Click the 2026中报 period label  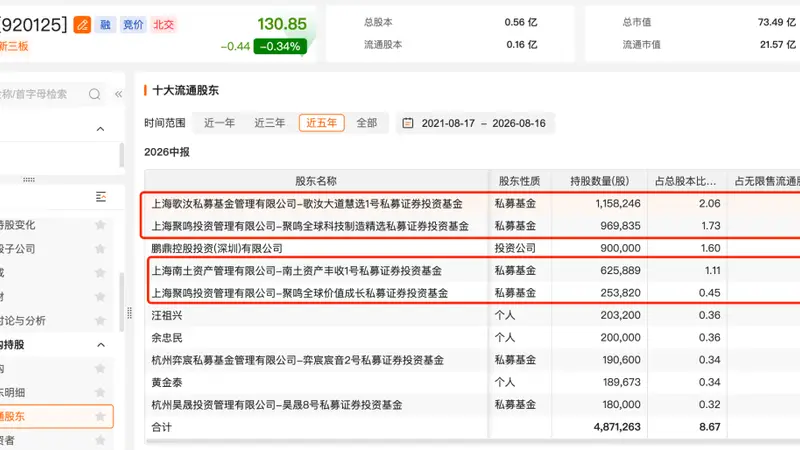click(167, 152)
